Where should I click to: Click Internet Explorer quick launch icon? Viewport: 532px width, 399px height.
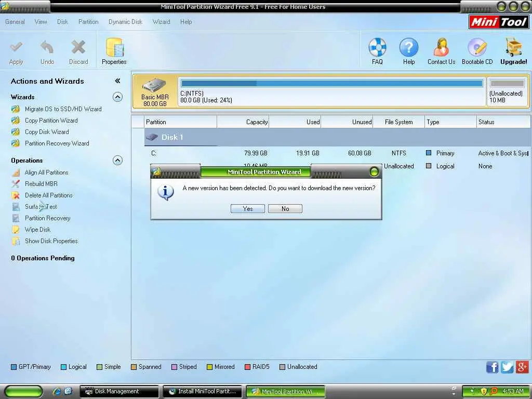pyautogui.click(x=57, y=392)
